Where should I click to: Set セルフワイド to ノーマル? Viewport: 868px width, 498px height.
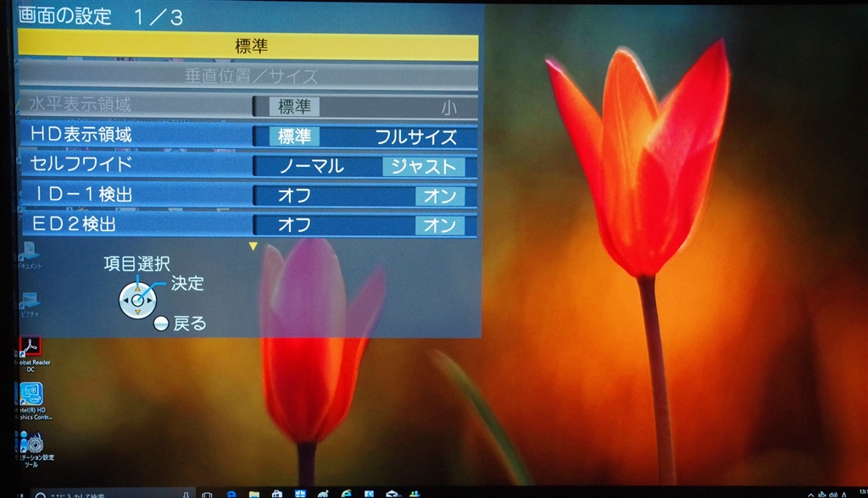[312, 166]
